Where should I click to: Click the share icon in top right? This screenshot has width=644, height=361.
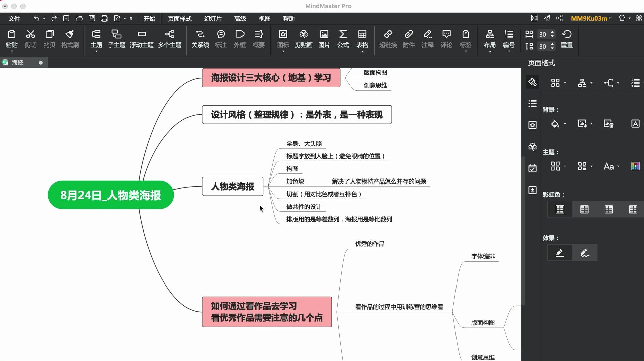559,18
